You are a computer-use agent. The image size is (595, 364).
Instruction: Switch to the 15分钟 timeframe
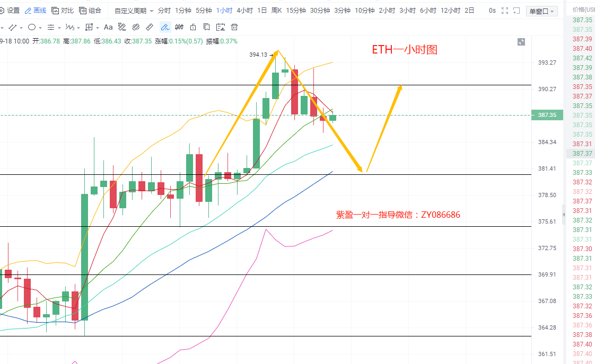295,11
